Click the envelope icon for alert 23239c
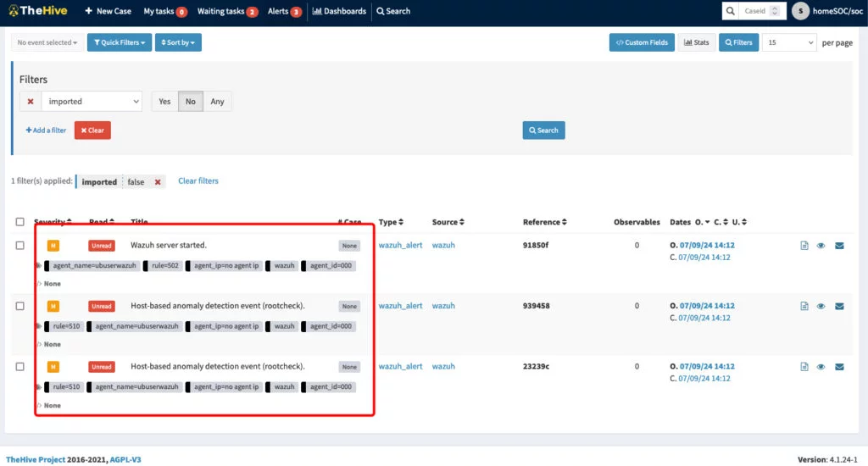 tap(840, 367)
